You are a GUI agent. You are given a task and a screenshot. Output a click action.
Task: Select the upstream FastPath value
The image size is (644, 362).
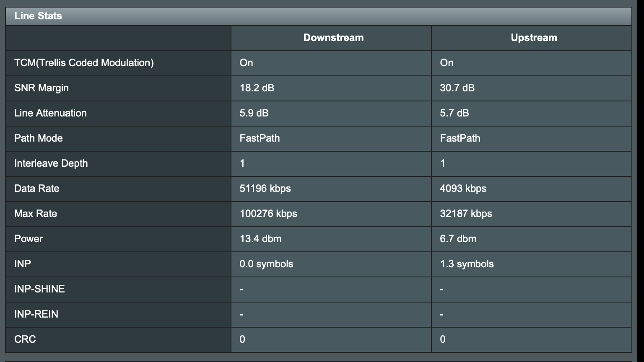[x=460, y=138]
